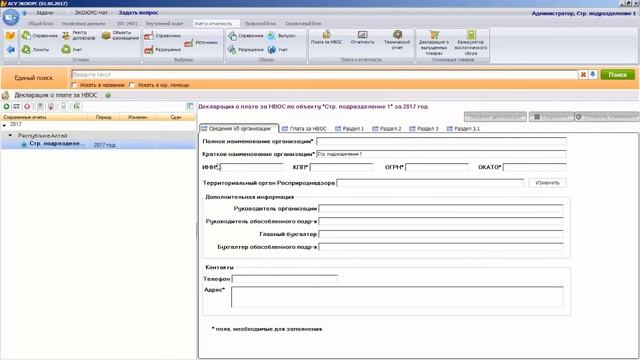The width and height of the screenshot is (640, 360).
Task: Click the orange map icon above back arrow
Action: click(10, 36)
